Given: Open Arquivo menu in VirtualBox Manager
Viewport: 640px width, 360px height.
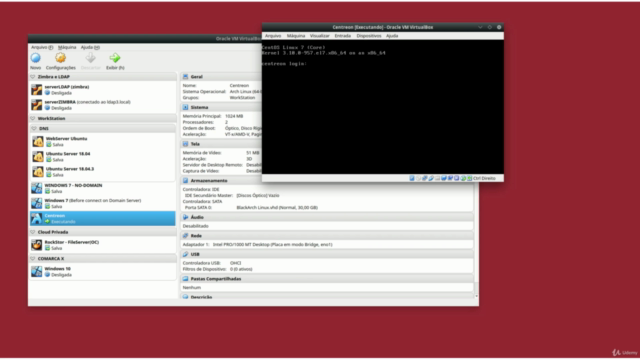Looking at the screenshot, I should [42, 47].
